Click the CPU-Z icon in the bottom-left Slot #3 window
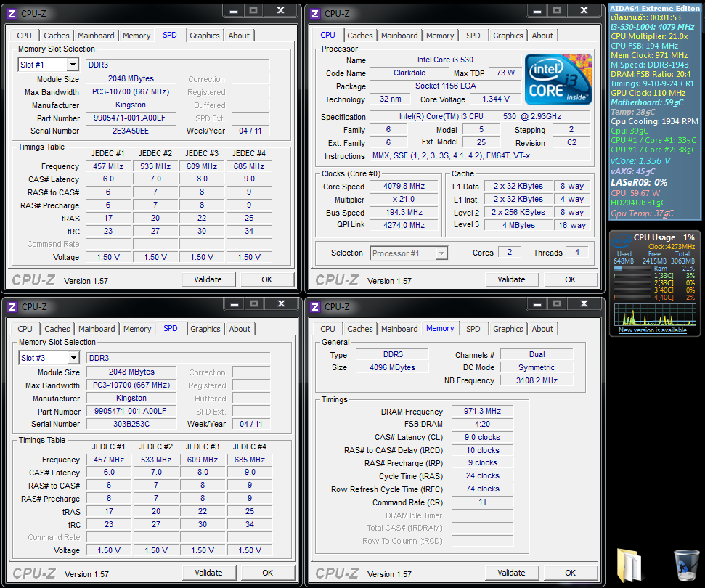Image resolution: width=705 pixels, height=588 pixels. click(x=12, y=306)
